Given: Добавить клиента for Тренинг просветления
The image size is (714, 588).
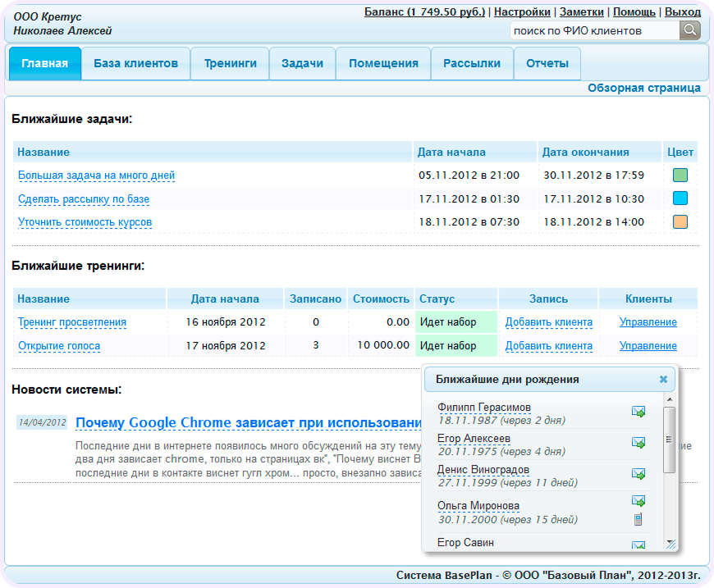Looking at the screenshot, I should click(x=549, y=322).
